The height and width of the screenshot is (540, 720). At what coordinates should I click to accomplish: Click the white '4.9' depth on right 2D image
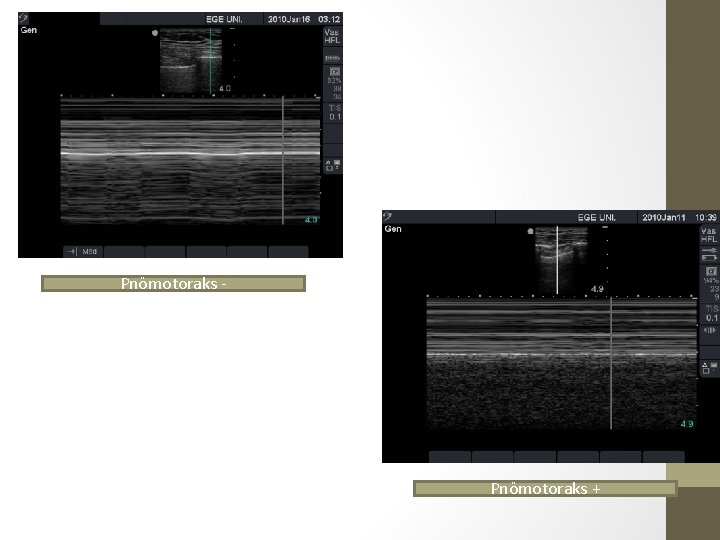(597, 289)
